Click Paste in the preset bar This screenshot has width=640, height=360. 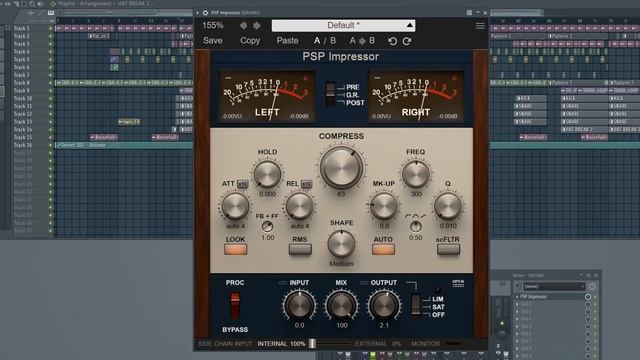(287, 41)
